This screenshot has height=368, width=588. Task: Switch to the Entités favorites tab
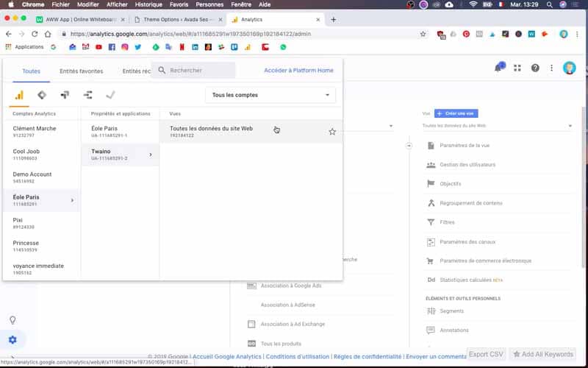(82, 71)
